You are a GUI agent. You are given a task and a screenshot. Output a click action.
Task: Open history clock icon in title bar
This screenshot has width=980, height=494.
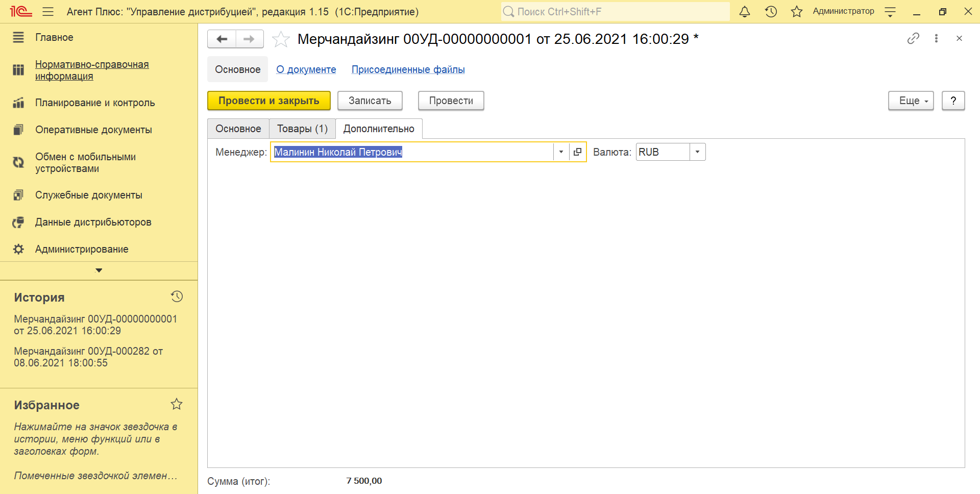pos(771,11)
